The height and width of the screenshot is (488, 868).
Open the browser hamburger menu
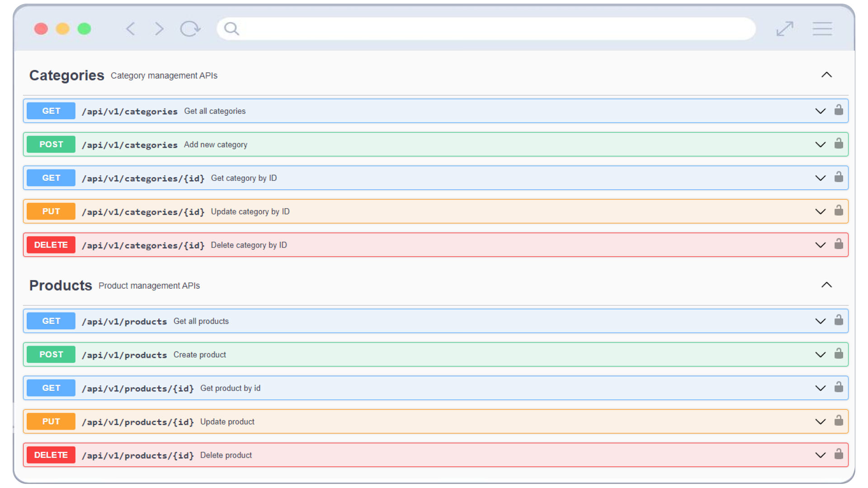point(822,29)
